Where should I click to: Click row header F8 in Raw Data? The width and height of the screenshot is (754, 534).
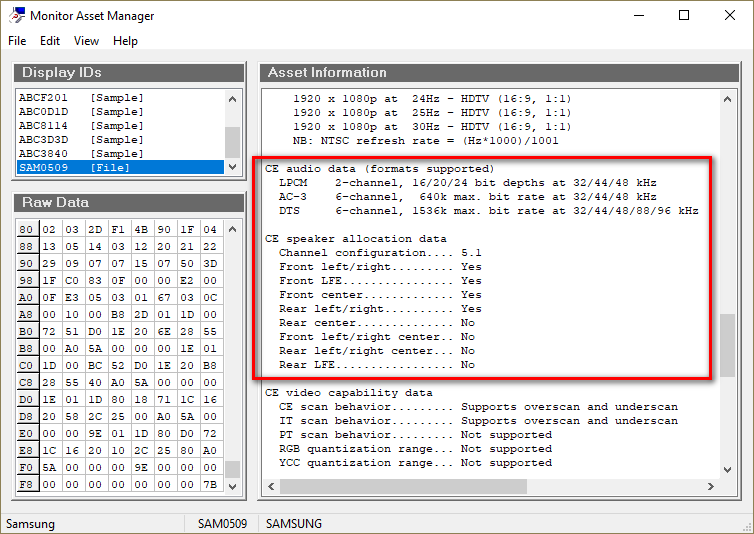point(27,485)
